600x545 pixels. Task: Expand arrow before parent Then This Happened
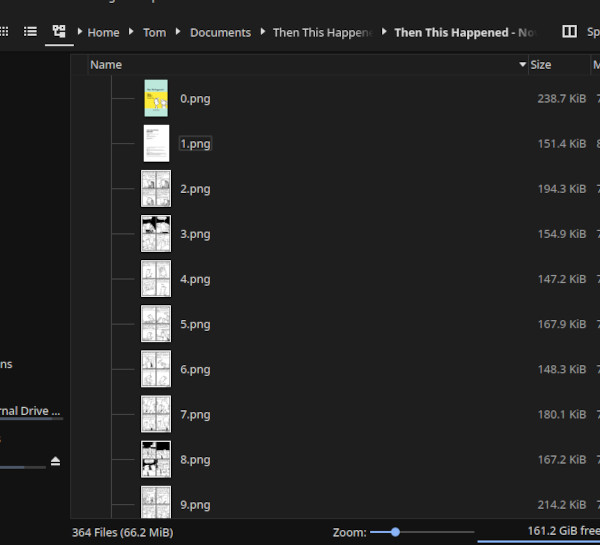tap(262, 31)
